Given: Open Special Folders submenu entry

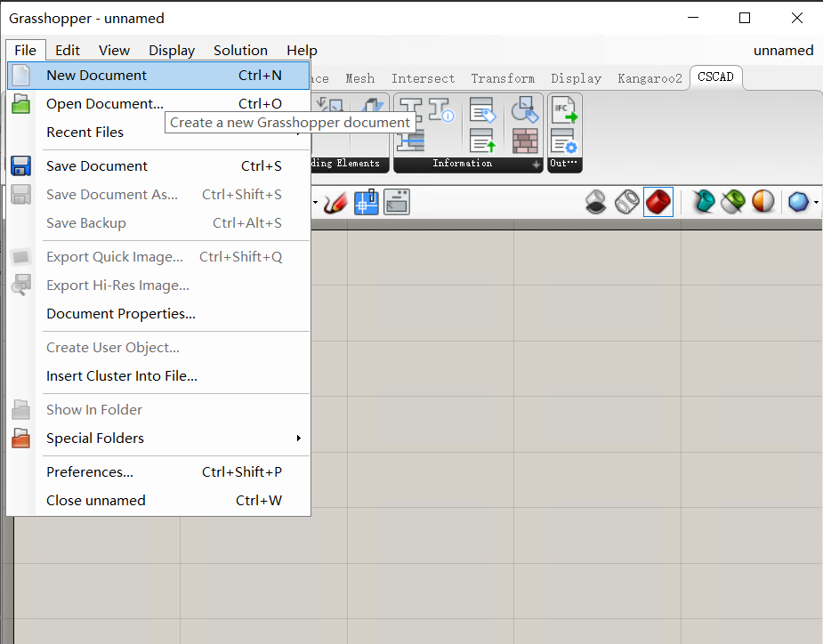Looking at the screenshot, I should tap(158, 439).
